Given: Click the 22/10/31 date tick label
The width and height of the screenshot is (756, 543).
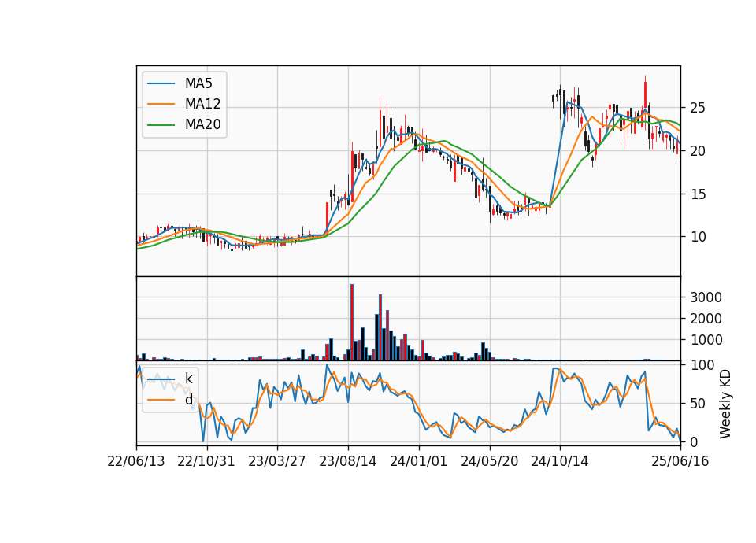Looking at the screenshot, I should pyautogui.click(x=206, y=461).
